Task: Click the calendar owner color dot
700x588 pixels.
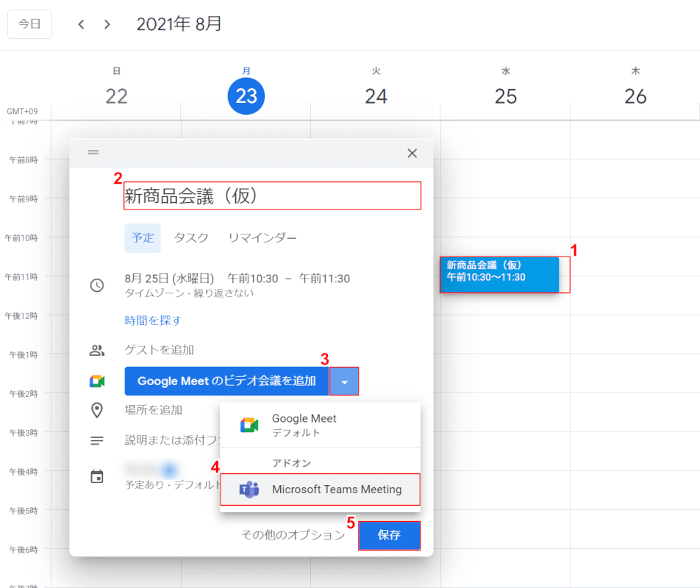Action: coord(169,470)
